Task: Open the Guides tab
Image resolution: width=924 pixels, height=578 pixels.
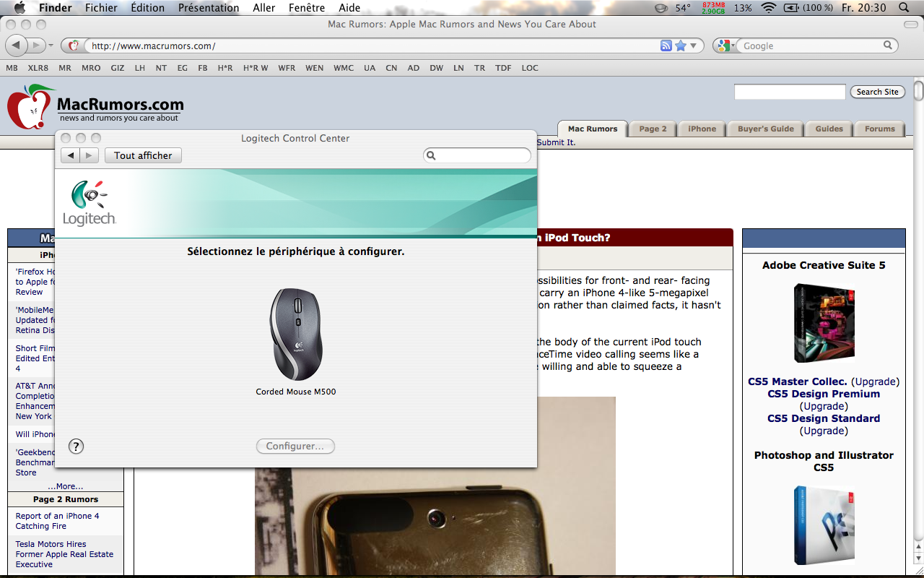Action: (x=829, y=129)
